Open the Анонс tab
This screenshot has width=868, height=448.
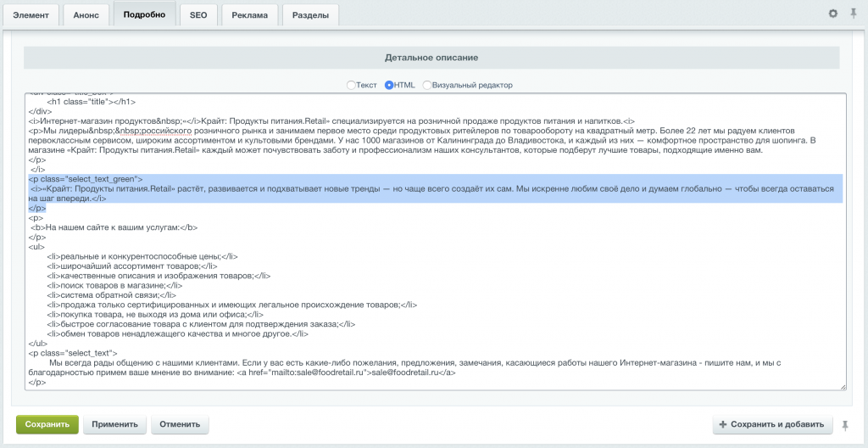click(86, 15)
